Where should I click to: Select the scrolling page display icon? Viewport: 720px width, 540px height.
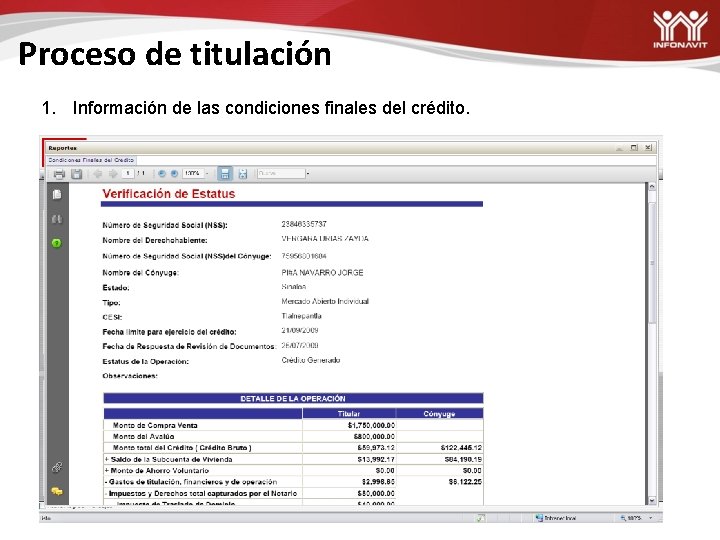(225, 174)
